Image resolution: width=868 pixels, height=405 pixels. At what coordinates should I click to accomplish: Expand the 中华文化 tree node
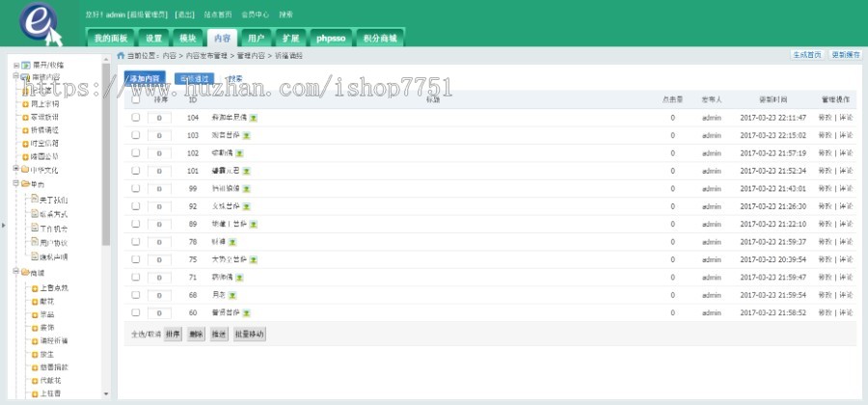(16, 170)
